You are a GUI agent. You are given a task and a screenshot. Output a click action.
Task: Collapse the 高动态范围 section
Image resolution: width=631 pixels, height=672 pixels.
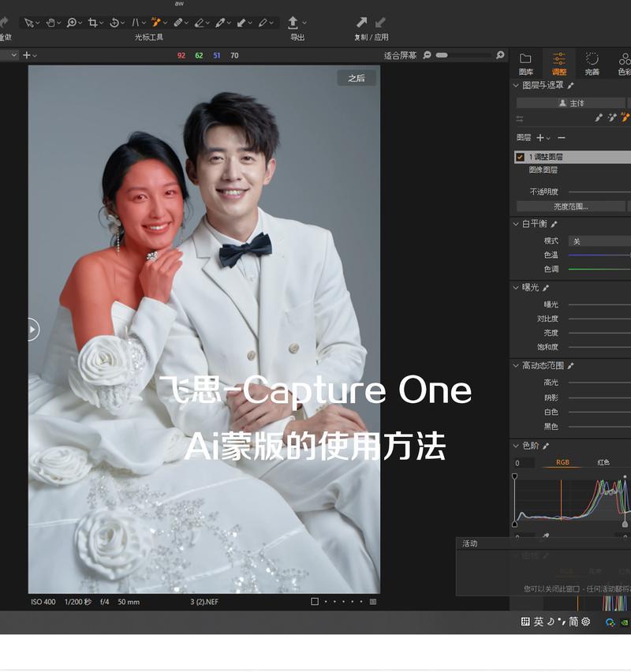(x=516, y=365)
